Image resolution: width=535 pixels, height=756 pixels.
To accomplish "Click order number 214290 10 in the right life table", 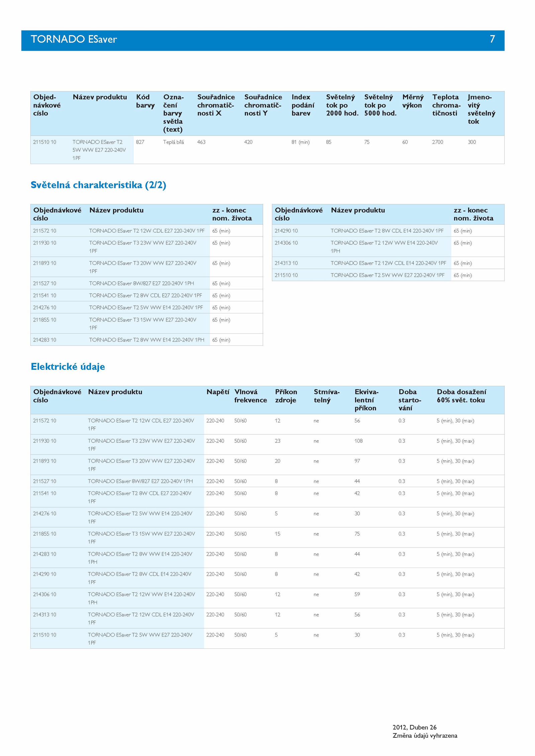I will pyautogui.click(x=286, y=231).
